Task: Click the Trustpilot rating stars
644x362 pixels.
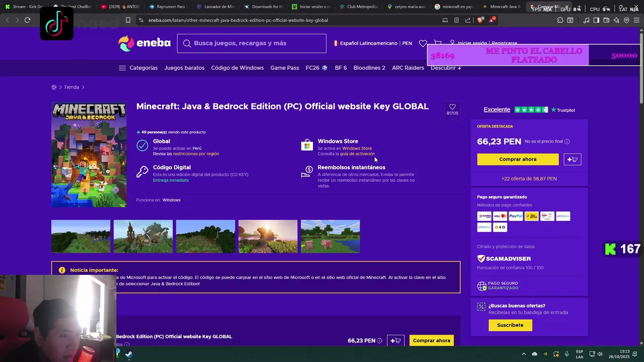Action: [x=531, y=110]
